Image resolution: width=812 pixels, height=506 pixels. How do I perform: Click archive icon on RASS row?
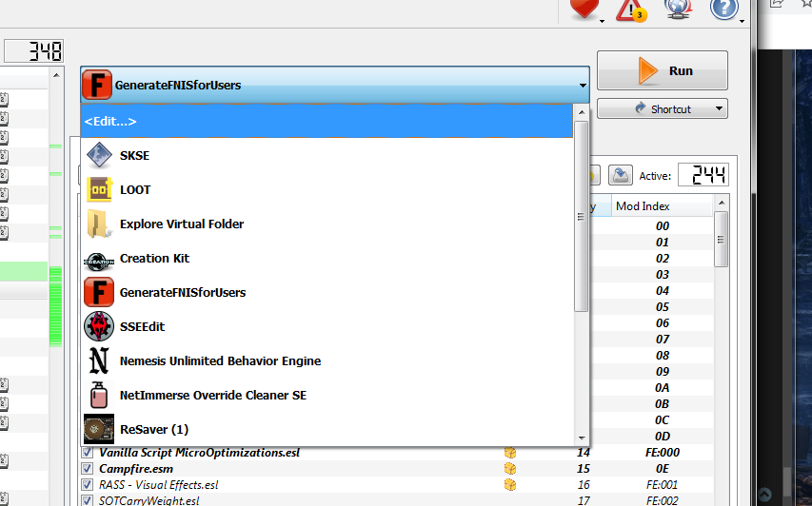(x=510, y=485)
